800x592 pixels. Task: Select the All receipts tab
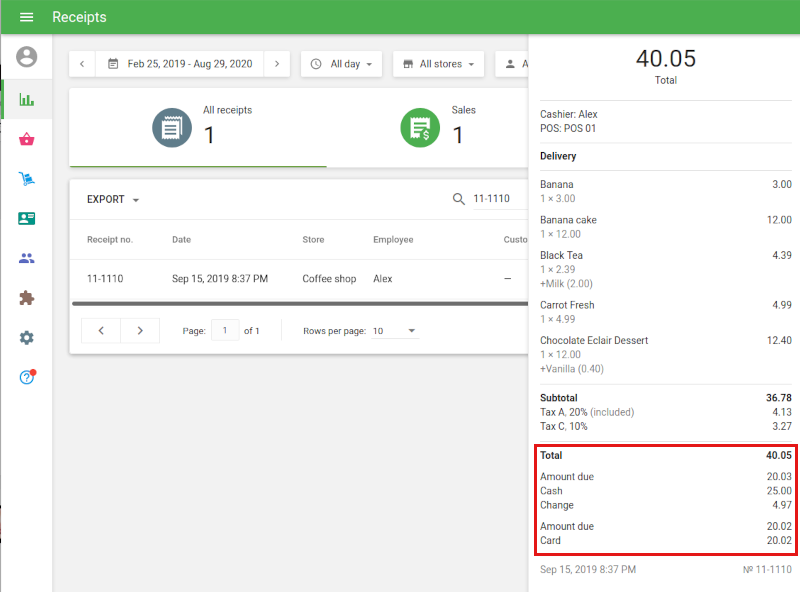tap(198, 127)
